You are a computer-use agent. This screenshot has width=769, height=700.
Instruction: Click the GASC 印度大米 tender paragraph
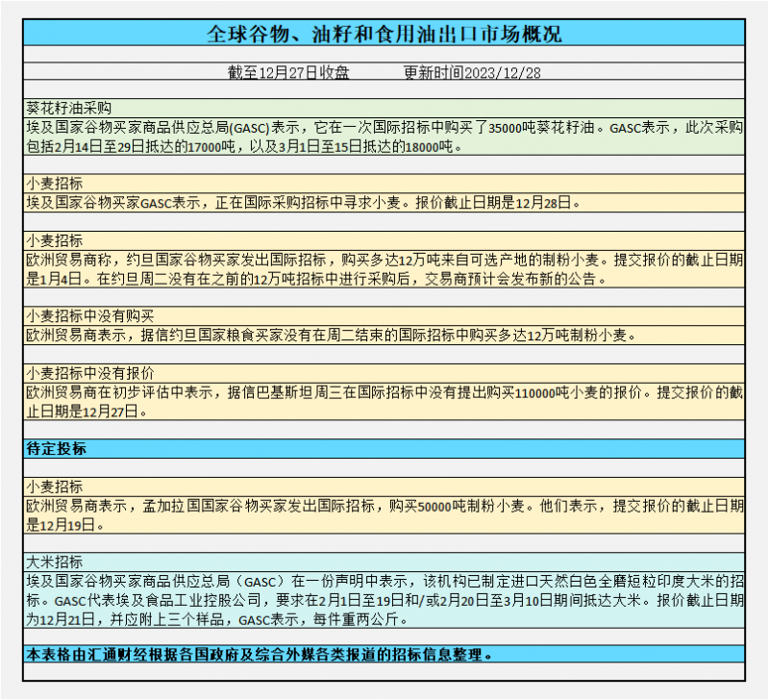[x=384, y=600]
